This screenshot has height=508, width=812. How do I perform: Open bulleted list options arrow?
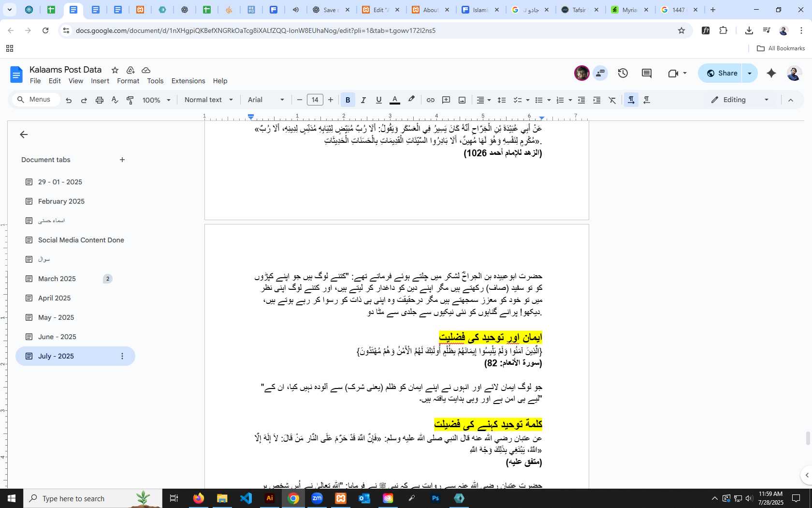pos(549,100)
